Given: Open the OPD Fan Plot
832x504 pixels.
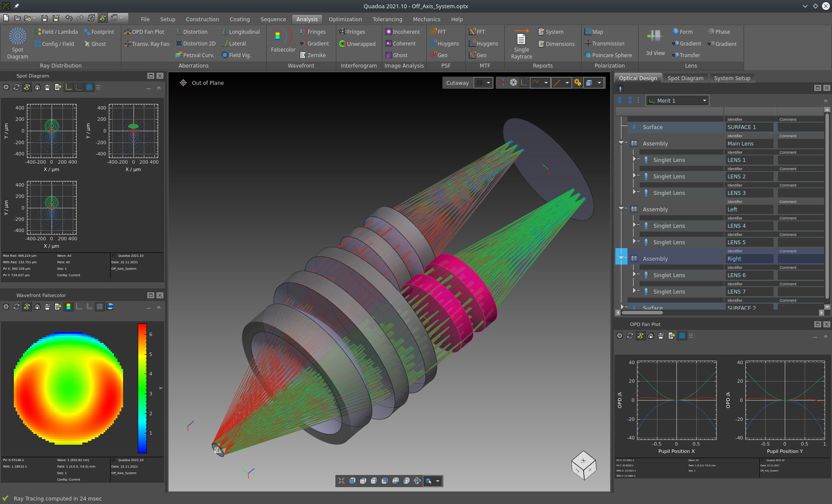Looking at the screenshot, I should pos(144,32).
